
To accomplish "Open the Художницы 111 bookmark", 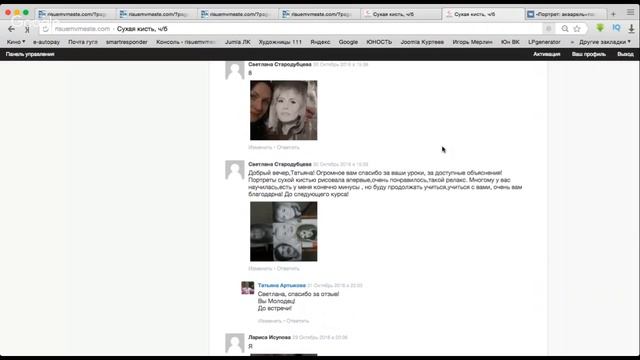I will click(x=280, y=42).
